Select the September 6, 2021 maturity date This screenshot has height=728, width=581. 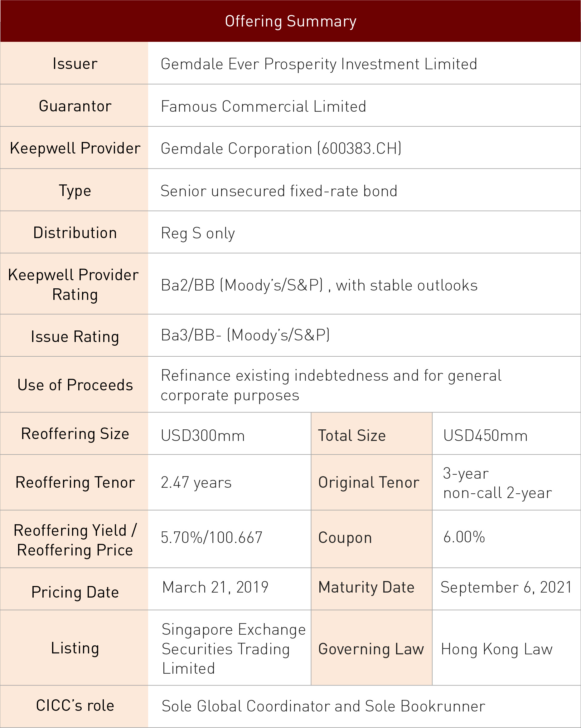click(x=506, y=587)
